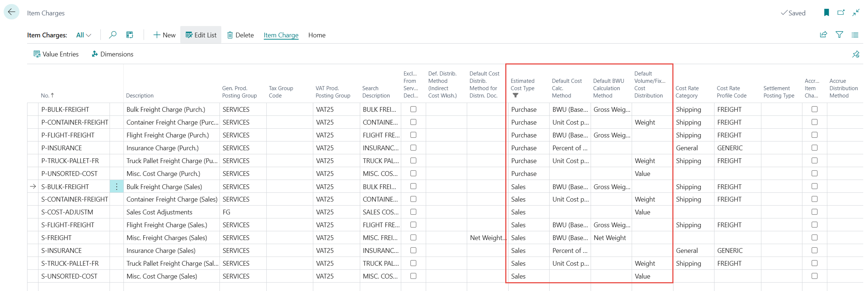Click the analysis mode view icon

click(130, 35)
